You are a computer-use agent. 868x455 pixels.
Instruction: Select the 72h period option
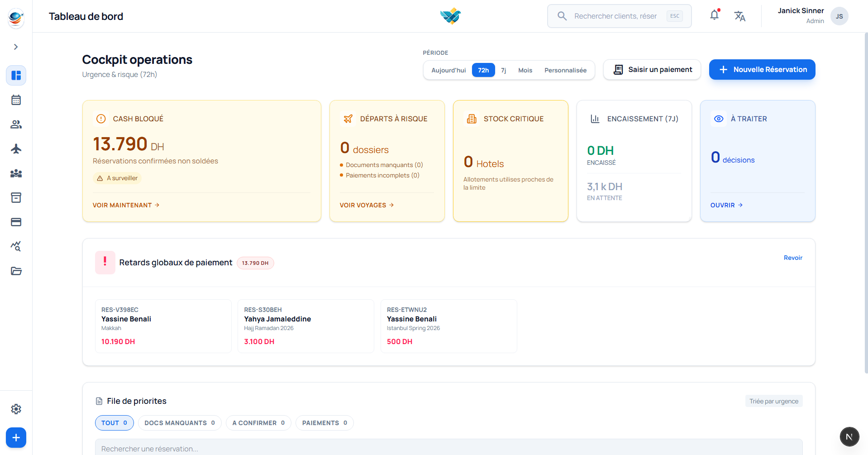click(483, 70)
